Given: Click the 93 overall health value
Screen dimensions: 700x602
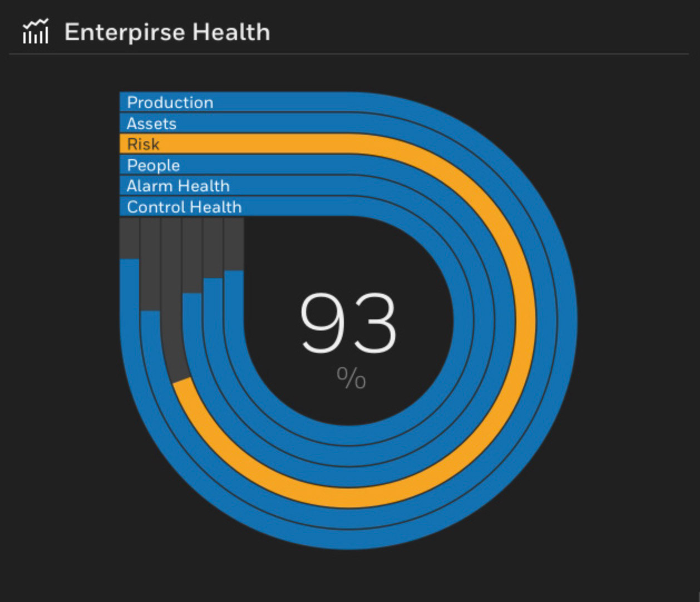Looking at the screenshot, I should point(348,324).
